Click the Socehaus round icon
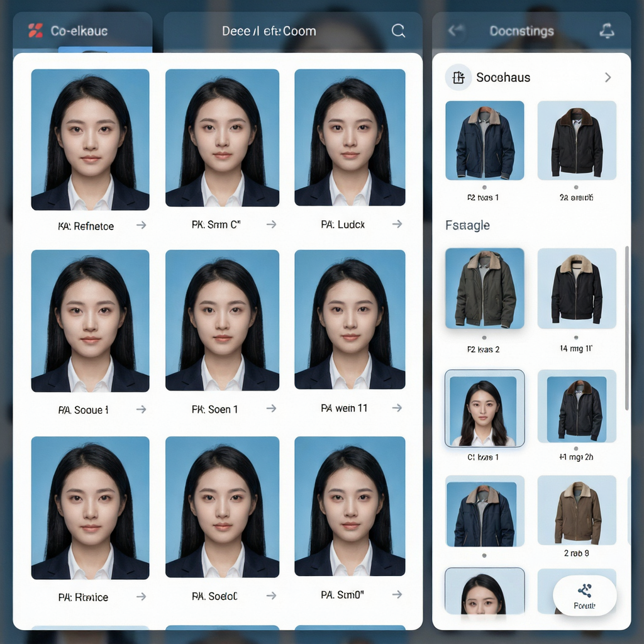Image resolution: width=644 pixels, height=644 pixels. coord(458,77)
